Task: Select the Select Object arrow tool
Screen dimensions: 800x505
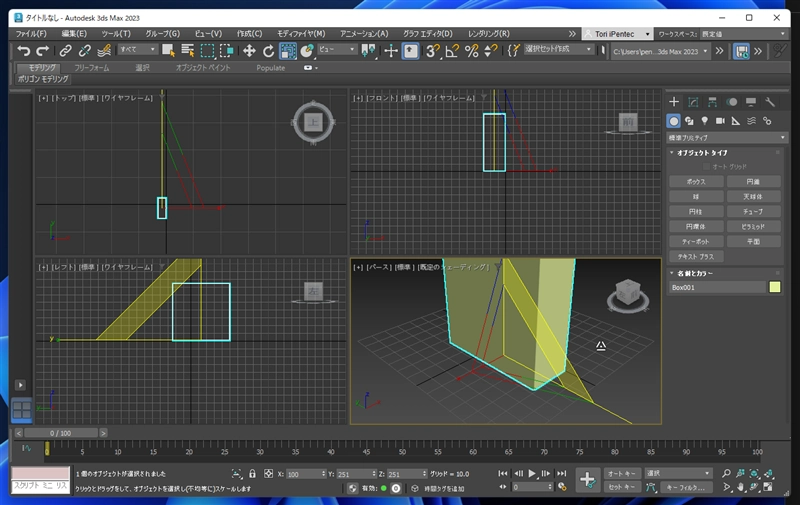Action: click(x=168, y=50)
